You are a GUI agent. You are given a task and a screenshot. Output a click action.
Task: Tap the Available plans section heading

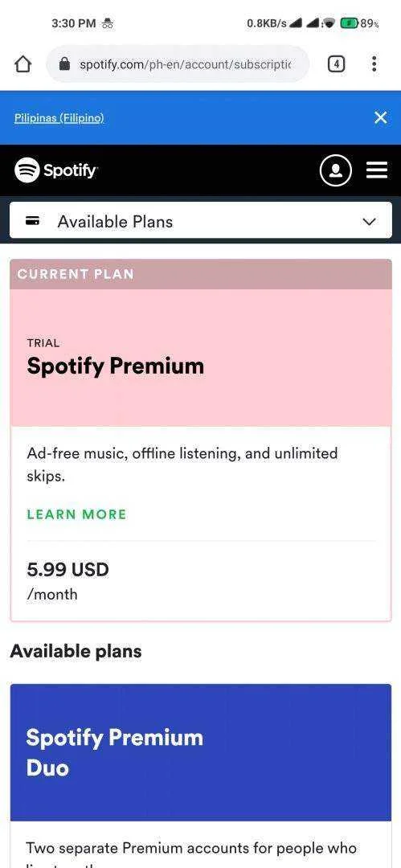point(76,651)
